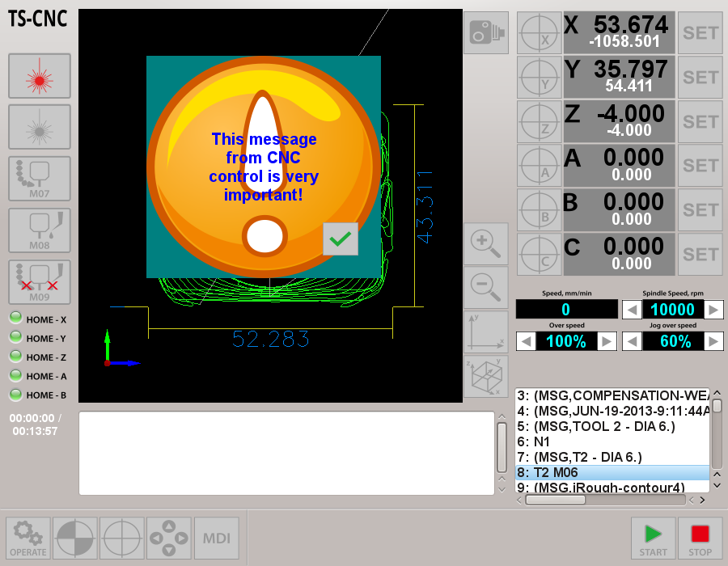Confirm the message with the green checkmark
This screenshot has height=566, width=728.
341,239
